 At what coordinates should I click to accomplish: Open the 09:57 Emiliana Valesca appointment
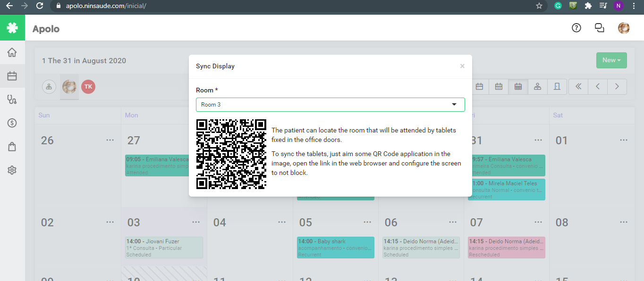tap(507, 165)
